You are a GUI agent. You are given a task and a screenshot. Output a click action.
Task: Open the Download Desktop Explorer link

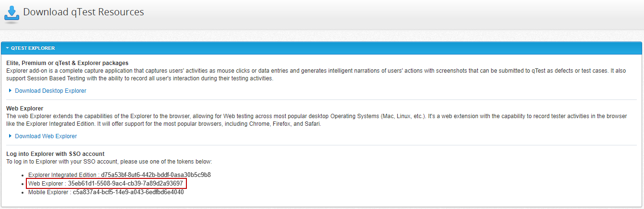[x=50, y=91]
